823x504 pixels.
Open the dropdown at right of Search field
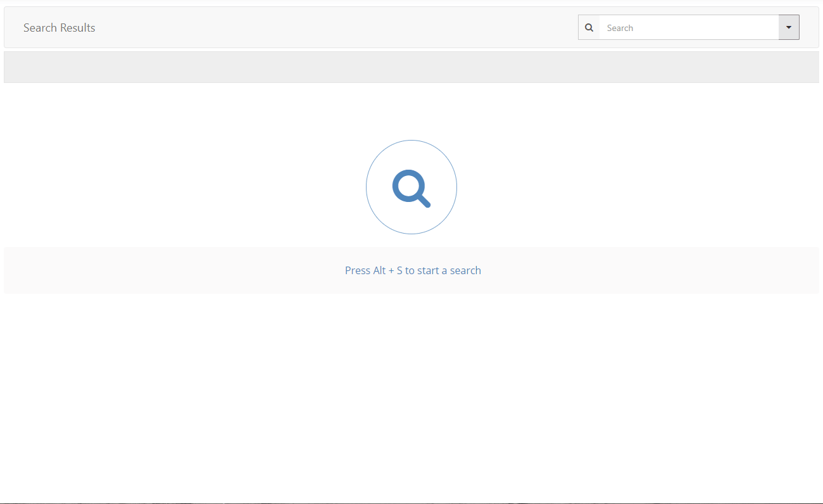789,28
